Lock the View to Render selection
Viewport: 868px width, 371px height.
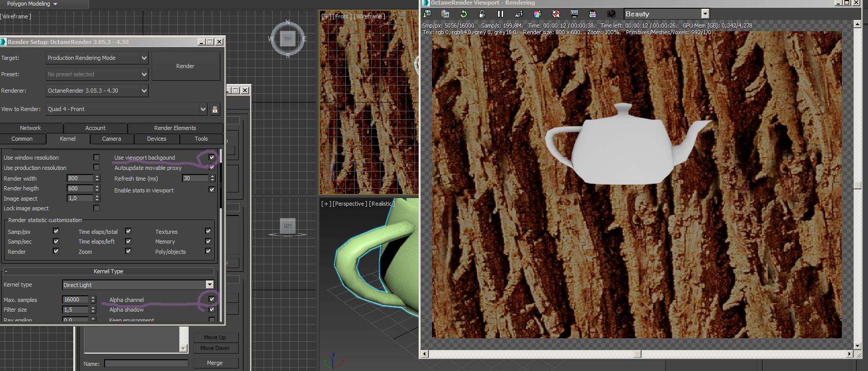click(x=215, y=109)
